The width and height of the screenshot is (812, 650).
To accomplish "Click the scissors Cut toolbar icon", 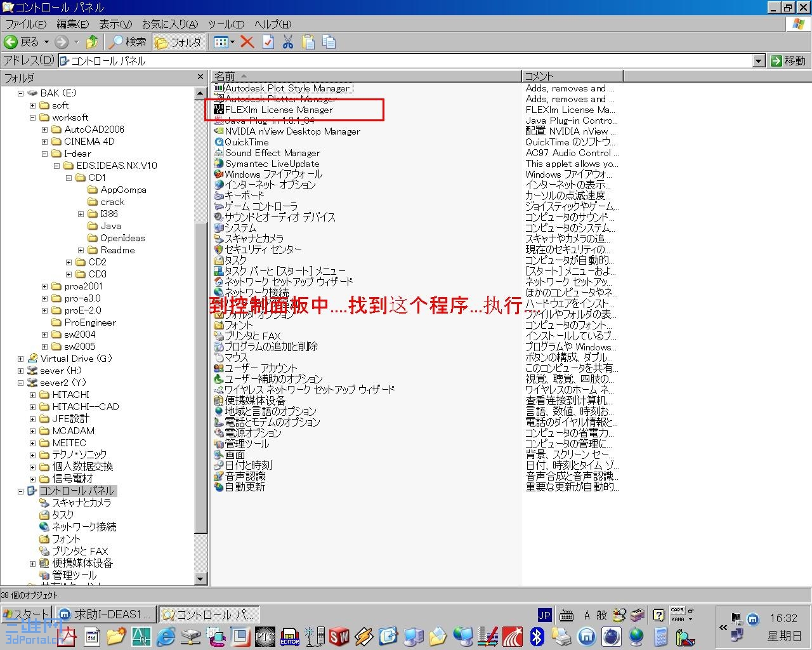I will [x=288, y=42].
